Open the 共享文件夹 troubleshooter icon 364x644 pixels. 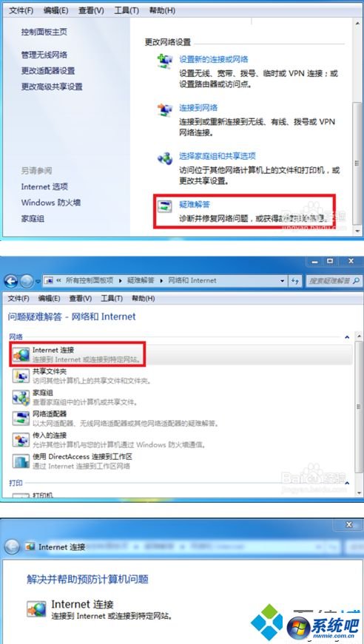[x=21, y=376]
